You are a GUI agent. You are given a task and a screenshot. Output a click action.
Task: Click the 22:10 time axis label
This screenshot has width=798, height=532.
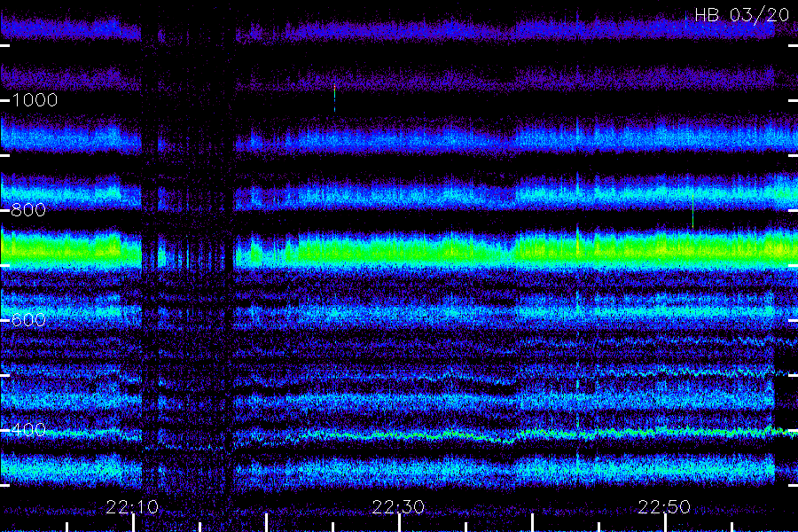132,506
